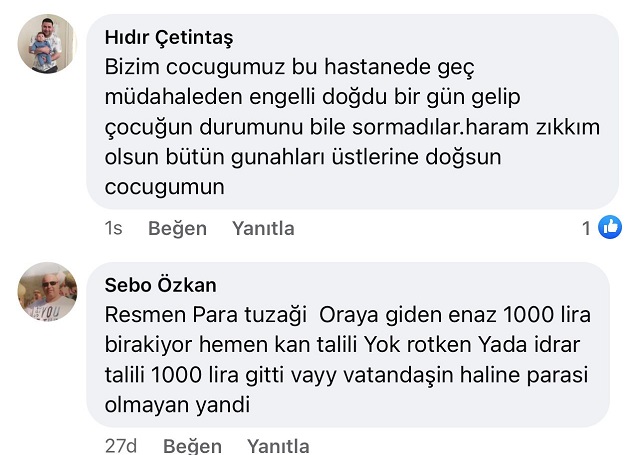Open Sebo Özkan's profile picture
Screen dimensions: 640x455
pyautogui.click(x=47, y=292)
